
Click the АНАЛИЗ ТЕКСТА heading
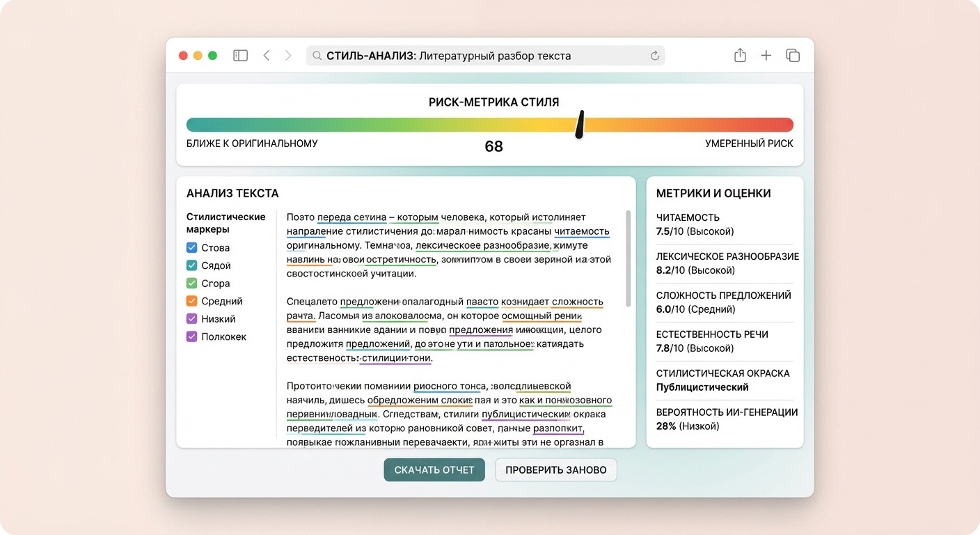(232, 194)
